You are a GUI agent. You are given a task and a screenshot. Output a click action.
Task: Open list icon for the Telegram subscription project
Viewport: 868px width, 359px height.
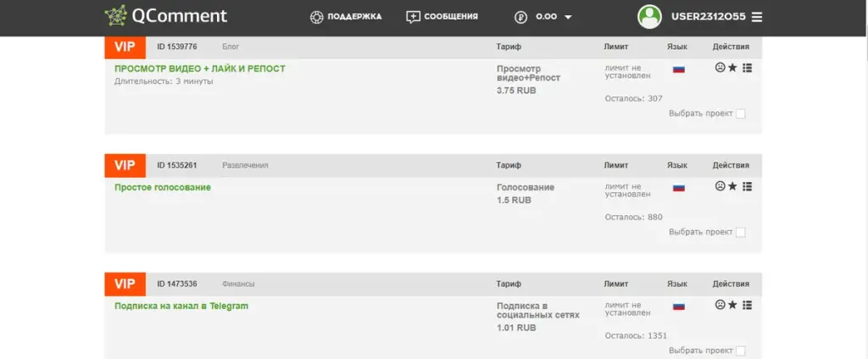[x=747, y=305]
